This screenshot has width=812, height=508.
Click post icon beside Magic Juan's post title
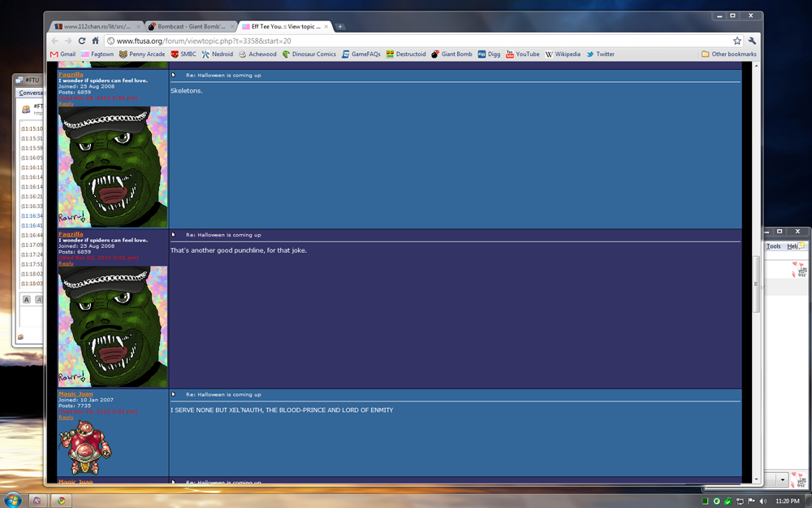coord(174,394)
